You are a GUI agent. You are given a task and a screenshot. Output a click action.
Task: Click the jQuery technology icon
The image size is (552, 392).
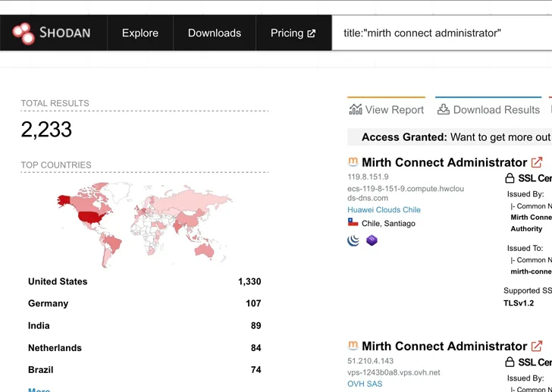point(353,240)
